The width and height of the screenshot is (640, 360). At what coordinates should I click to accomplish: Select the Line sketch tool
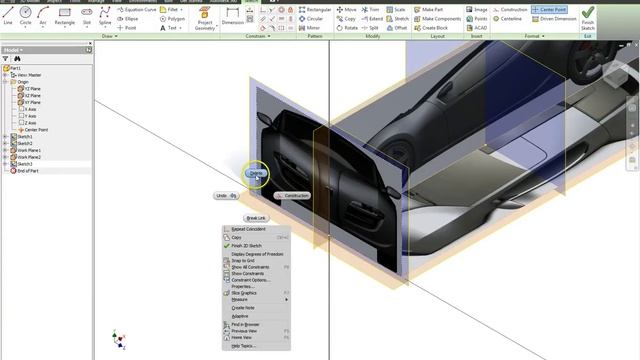click(x=8, y=16)
